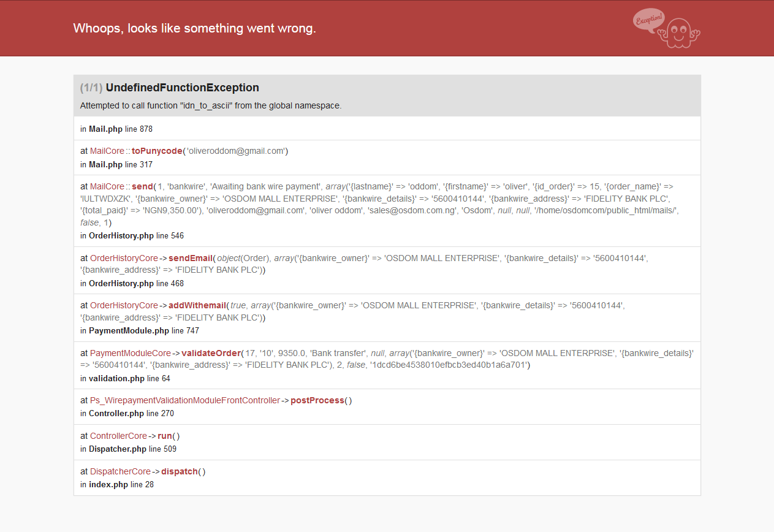Click ControllerCore run method
The width and height of the screenshot is (774, 532).
(165, 436)
